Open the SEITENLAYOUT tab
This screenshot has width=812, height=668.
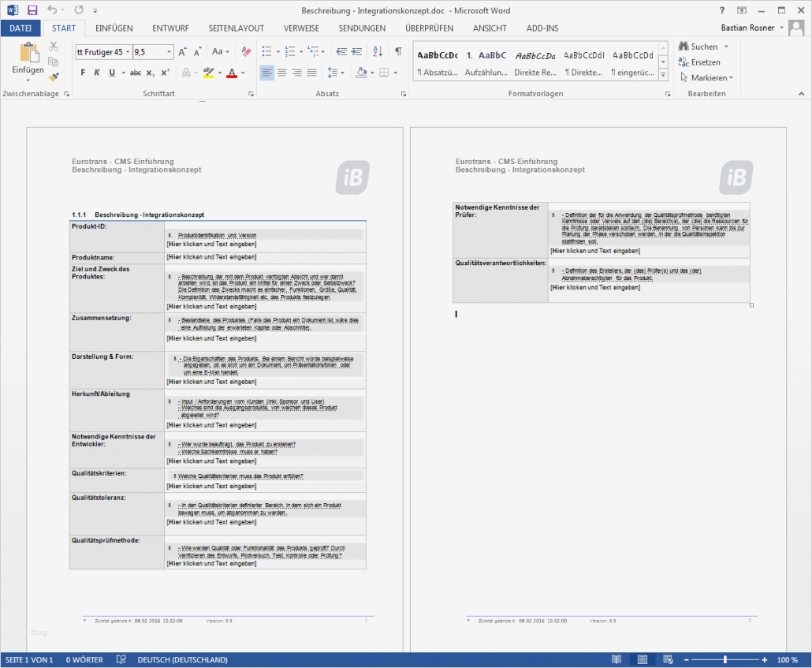[x=237, y=28]
